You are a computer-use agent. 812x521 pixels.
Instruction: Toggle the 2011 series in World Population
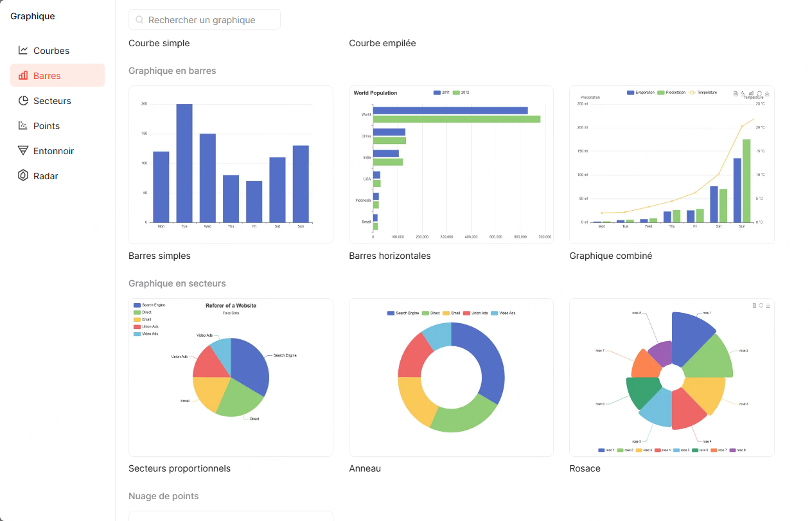442,93
